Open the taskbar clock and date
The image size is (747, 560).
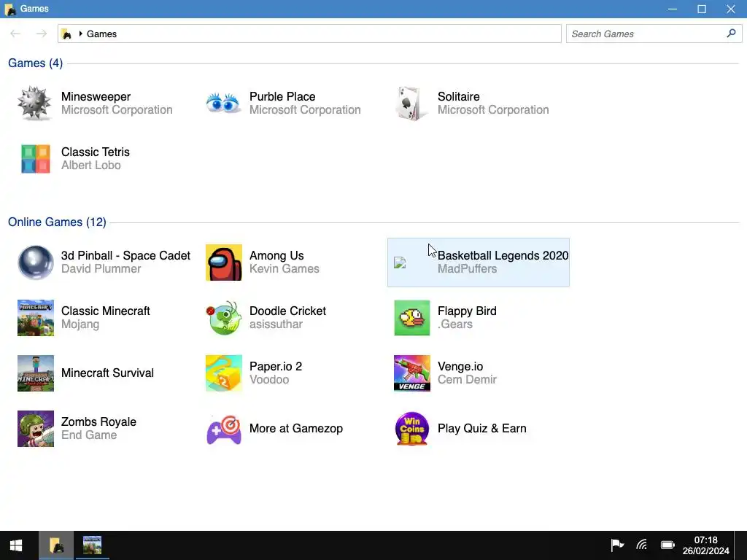[x=705, y=545]
